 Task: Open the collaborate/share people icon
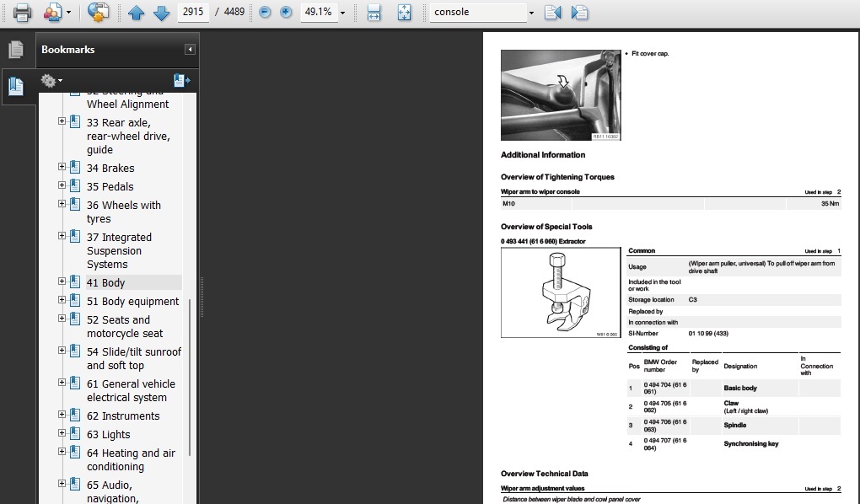click(x=53, y=12)
